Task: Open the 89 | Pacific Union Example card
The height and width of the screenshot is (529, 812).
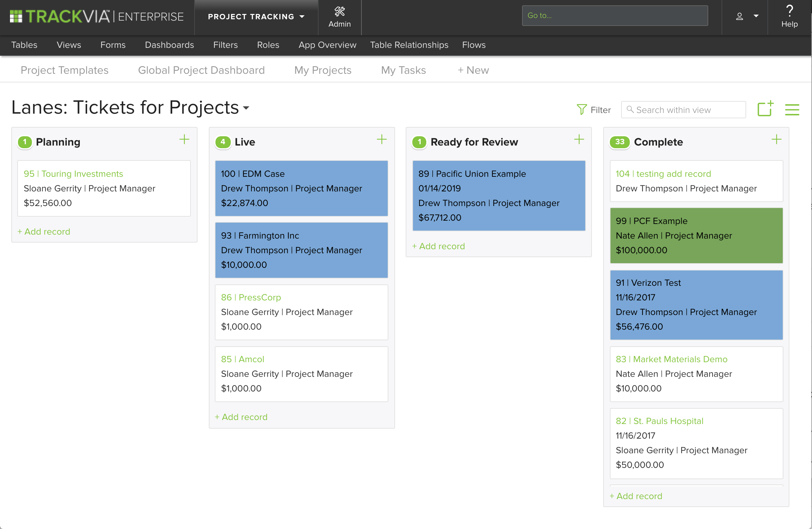Action: tap(499, 196)
